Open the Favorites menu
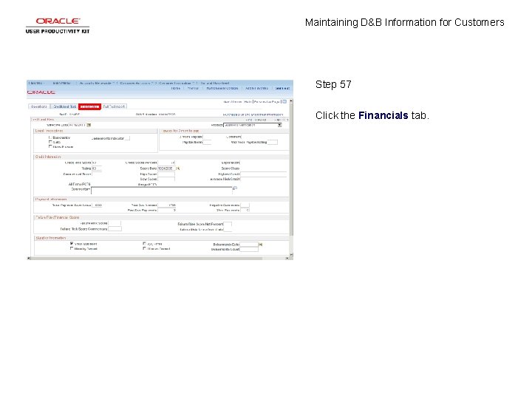The image size is (532, 399). (37, 83)
